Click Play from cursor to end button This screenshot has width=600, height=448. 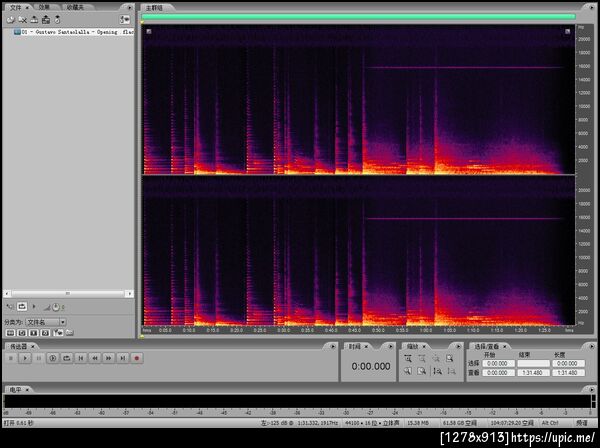(x=53, y=358)
